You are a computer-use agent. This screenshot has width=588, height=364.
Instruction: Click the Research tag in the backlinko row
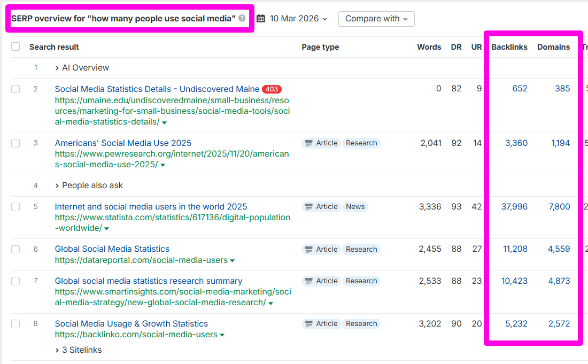point(361,323)
